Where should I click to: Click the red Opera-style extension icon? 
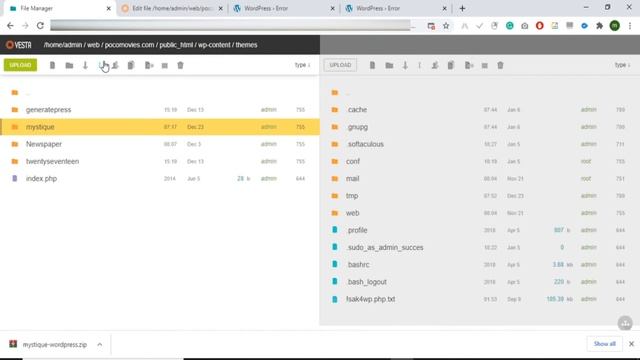(540, 26)
